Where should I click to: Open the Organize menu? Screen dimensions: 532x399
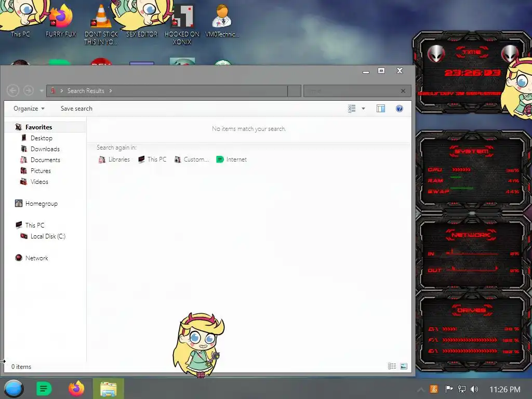tap(29, 109)
